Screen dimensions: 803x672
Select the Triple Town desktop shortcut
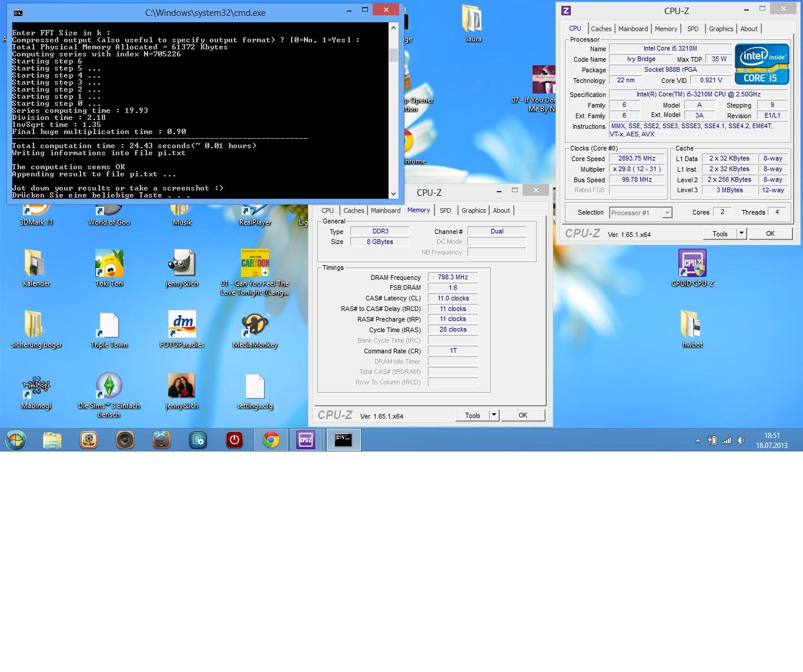click(109, 329)
